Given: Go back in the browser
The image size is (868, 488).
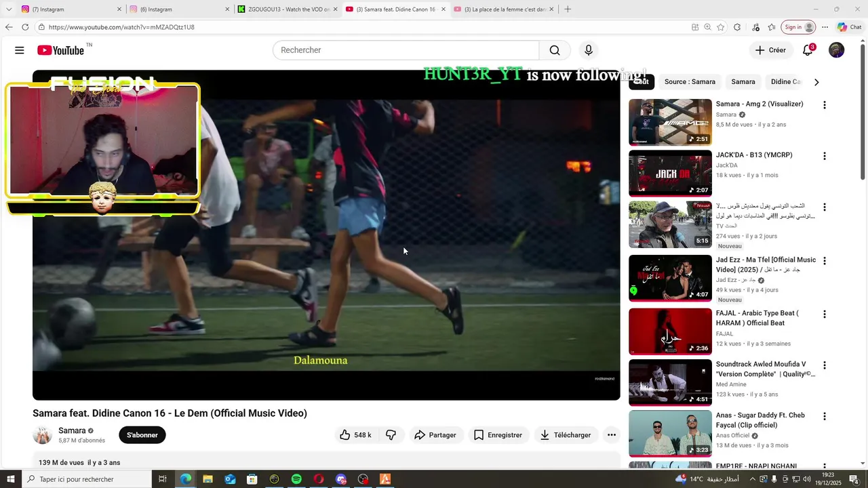Looking at the screenshot, I should coord(9,27).
